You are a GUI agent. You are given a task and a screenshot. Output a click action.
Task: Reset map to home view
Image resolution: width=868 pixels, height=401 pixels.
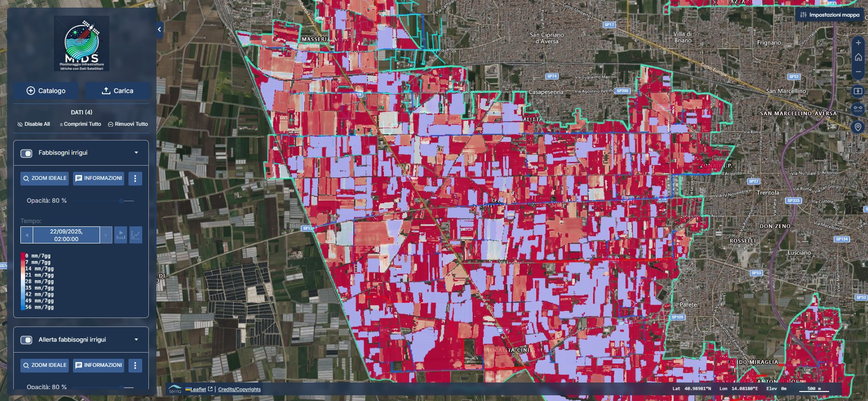(x=858, y=57)
